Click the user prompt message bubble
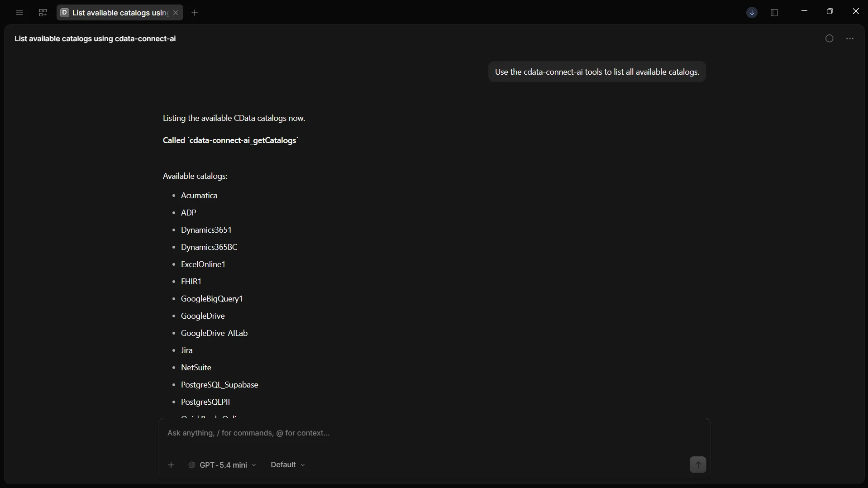Image resolution: width=868 pixels, height=488 pixels. pos(597,72)
